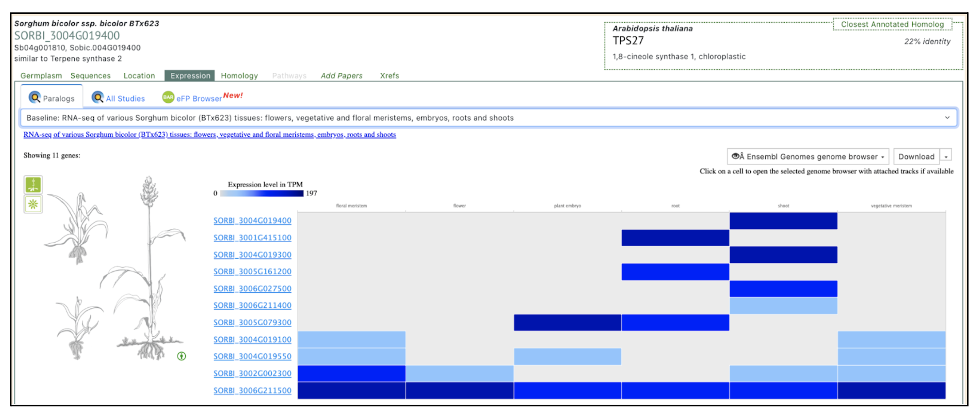Click the All Studies magnifier icon
The image size is (980, 420).
98,97
